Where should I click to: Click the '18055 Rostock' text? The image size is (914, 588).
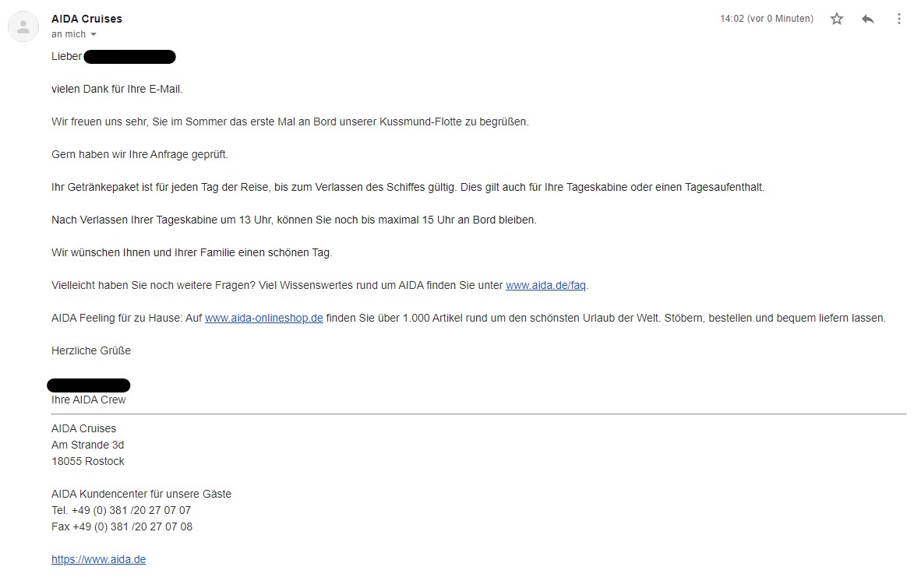[x=87, y=461]
